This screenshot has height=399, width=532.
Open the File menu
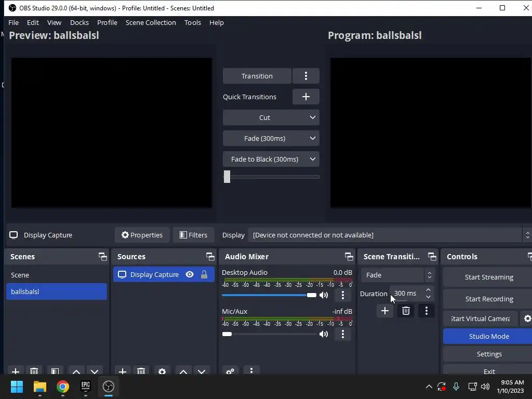14,22
